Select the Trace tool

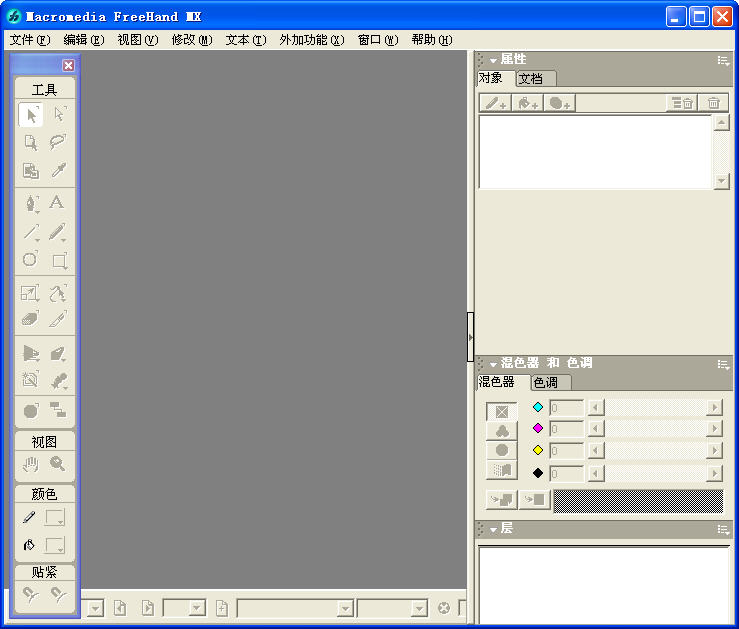pos(31,380)
